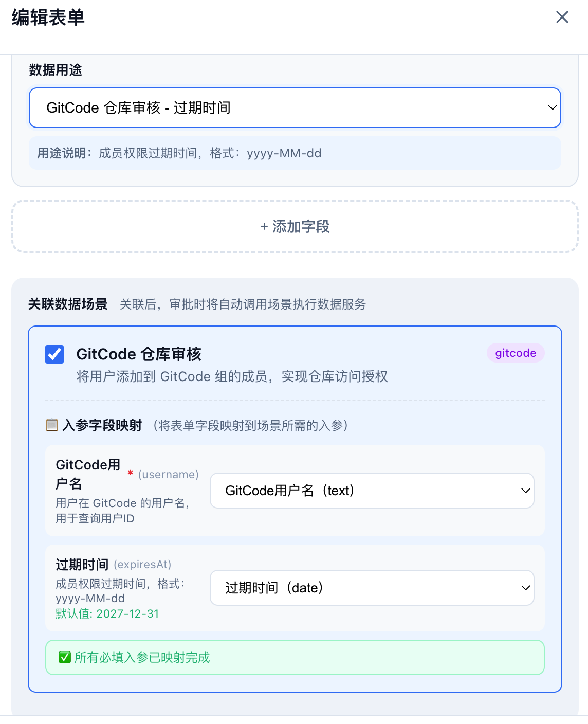
Task: Click the 关联数据场景 section heading
Action: 68,304
